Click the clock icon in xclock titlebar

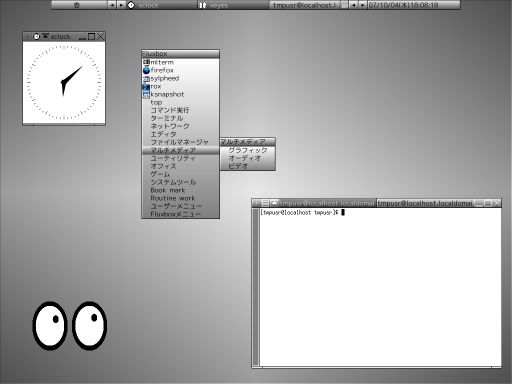[x=37, y=36]
